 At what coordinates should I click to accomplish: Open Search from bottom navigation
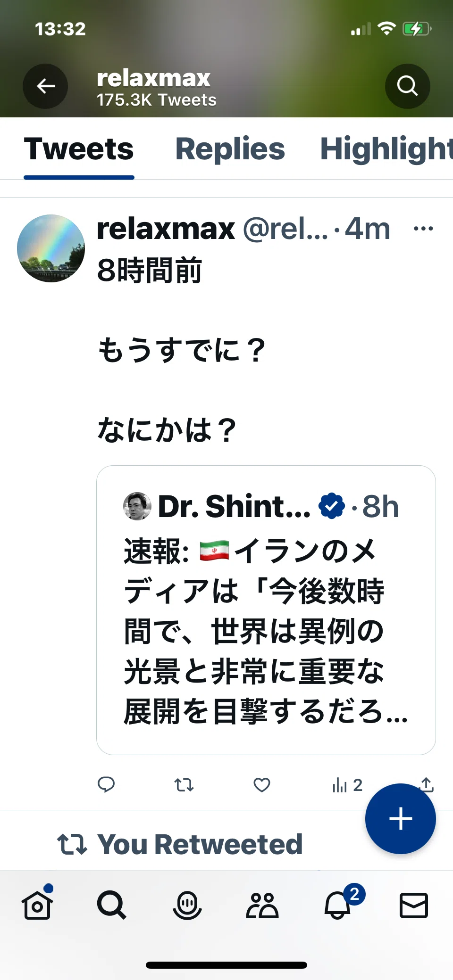tap(112, 905)
